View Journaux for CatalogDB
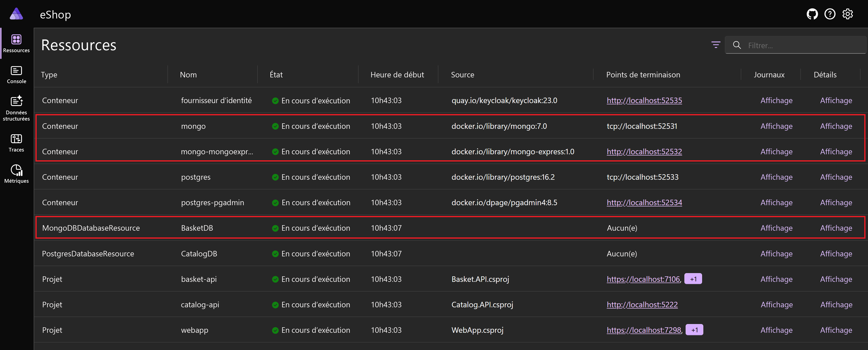The image size is (868, 350). (776, 254)
